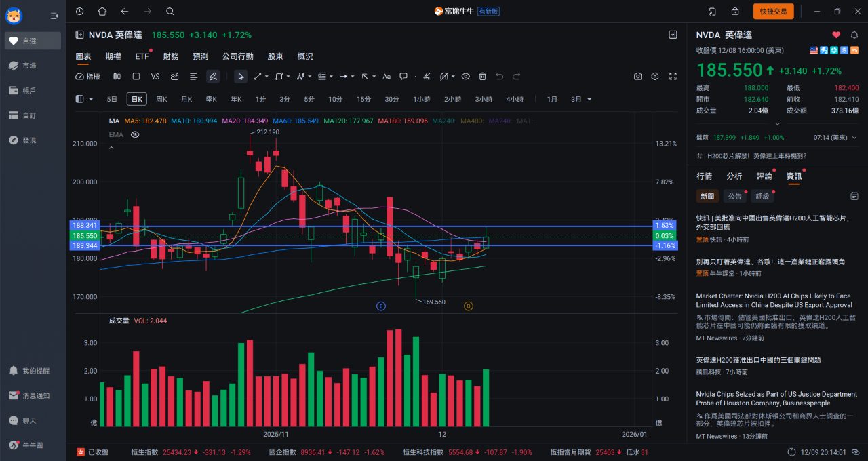Select the comment bubble annotation tool
The image size is (868, 461).
pyautogui.click(x=403, y=77)
